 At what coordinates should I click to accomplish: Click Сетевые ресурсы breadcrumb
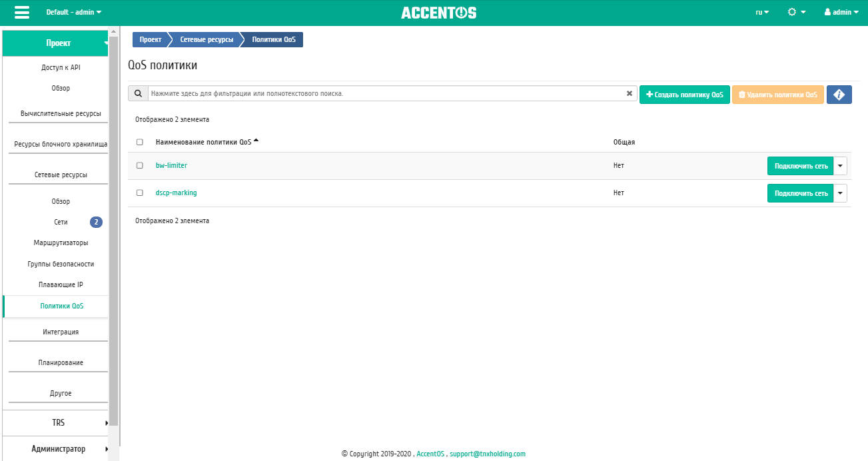(x=207, y=40)
